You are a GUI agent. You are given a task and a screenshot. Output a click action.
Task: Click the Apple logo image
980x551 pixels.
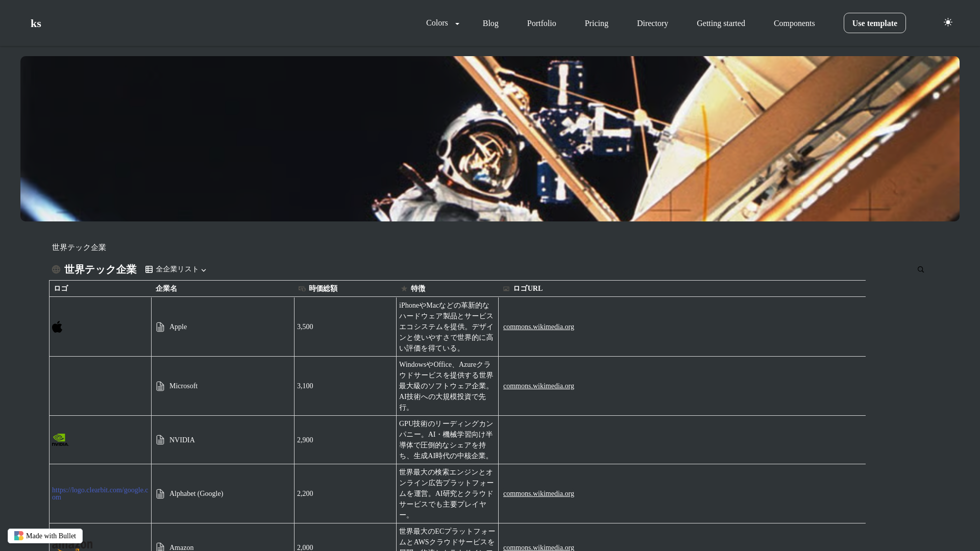point(57,327)
